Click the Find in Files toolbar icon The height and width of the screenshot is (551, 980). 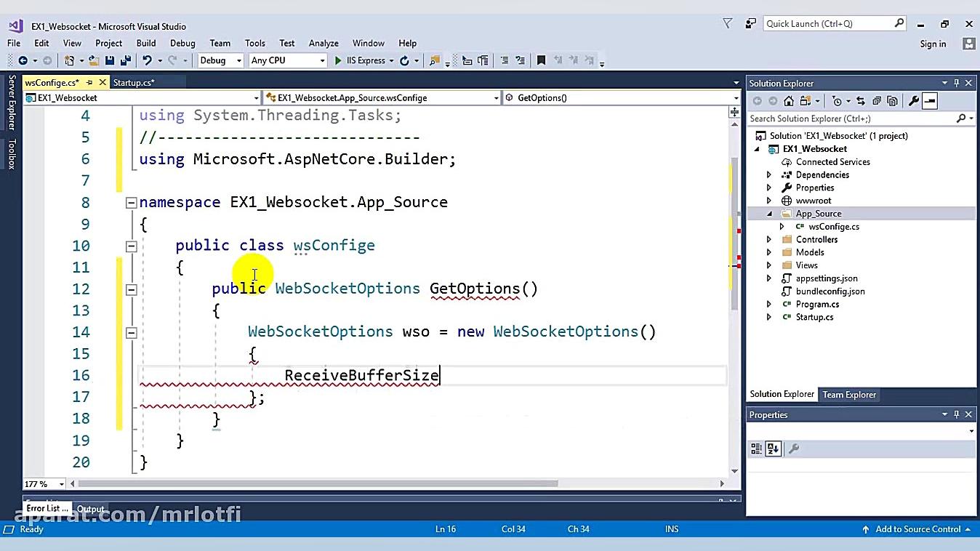435,61
